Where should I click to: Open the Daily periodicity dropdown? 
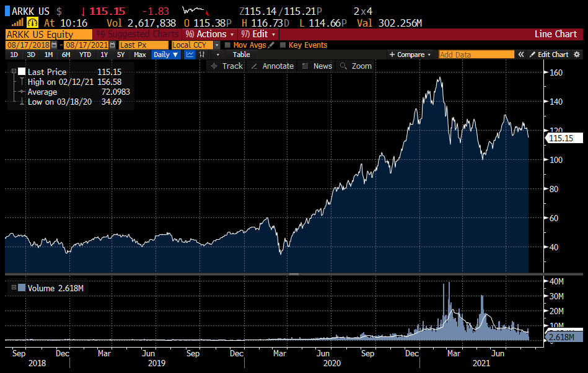click(166, 55)
